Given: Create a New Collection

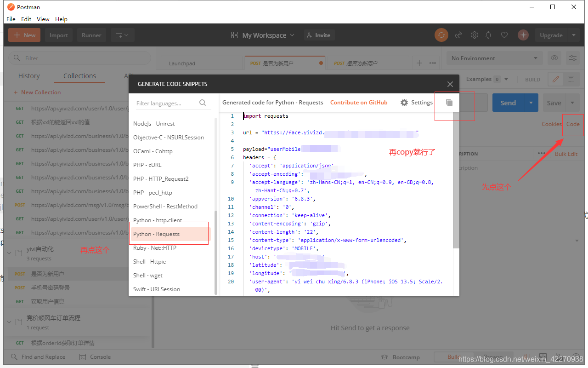Looking at the screenshot, I should coord(37,92).
